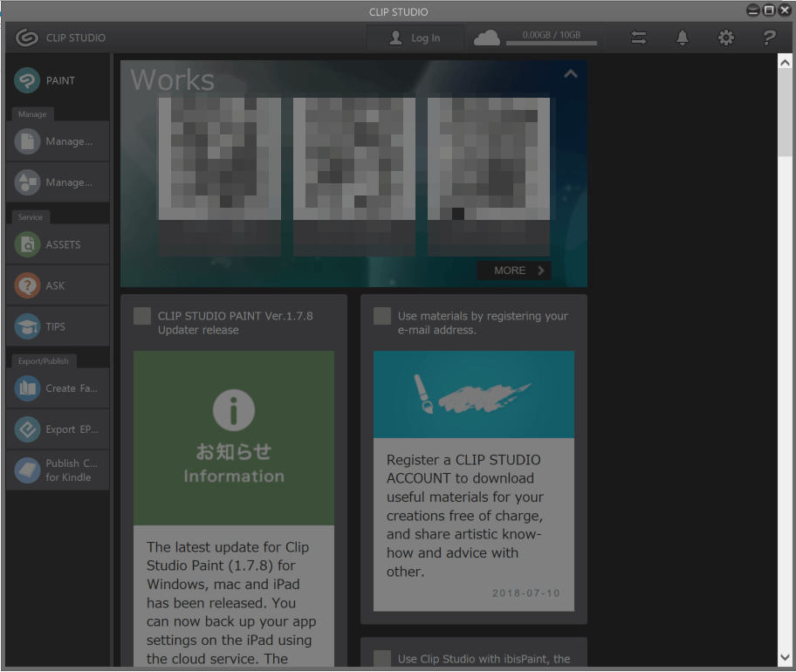Open Publish Comic for Kindle
The height and width of the screenshot is (672, 796).
point(58,470)
